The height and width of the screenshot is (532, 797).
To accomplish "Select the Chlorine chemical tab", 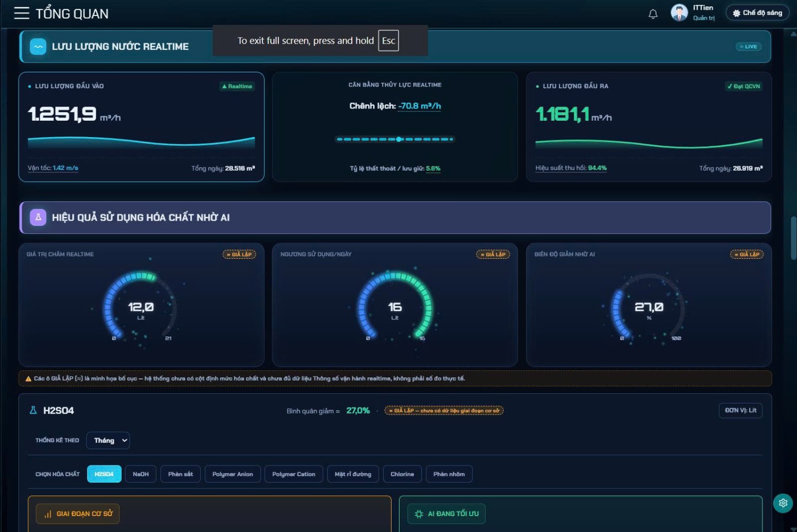I will 402,474.
